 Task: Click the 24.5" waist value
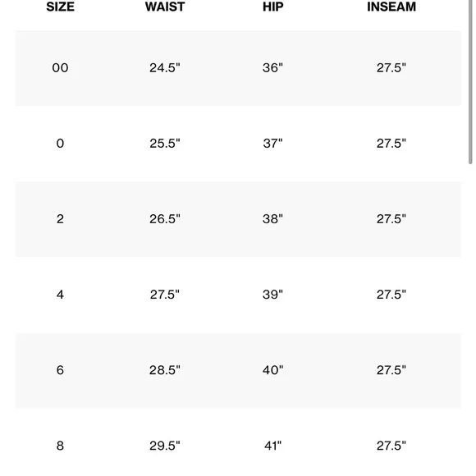[x=165, y=67]
